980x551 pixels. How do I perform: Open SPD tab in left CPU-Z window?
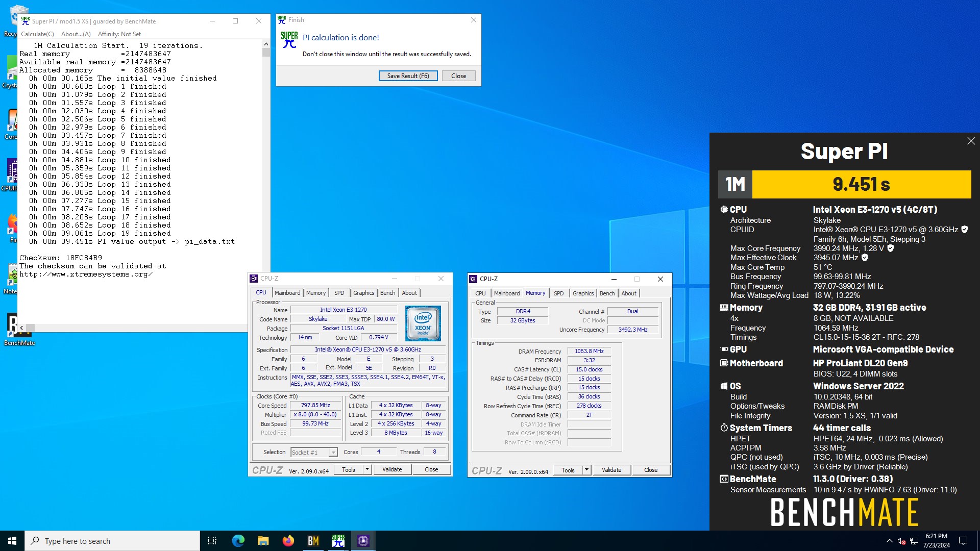[x=339, y=292]
